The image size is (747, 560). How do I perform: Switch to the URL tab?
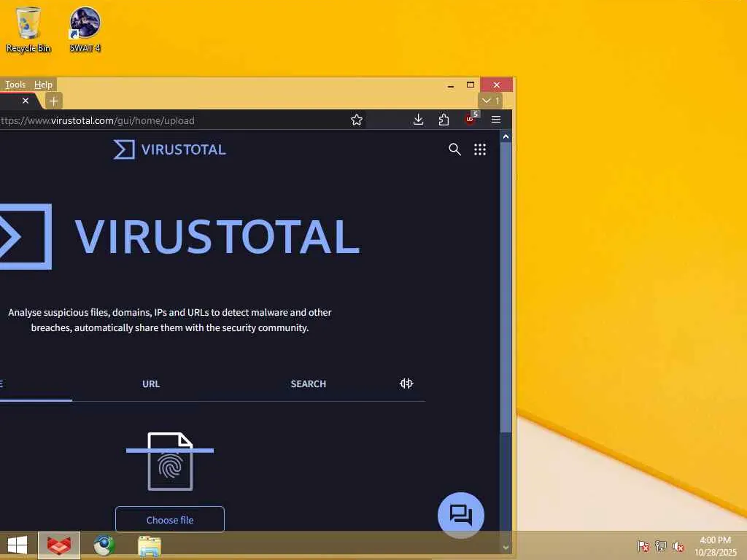[x=151, y=384]
